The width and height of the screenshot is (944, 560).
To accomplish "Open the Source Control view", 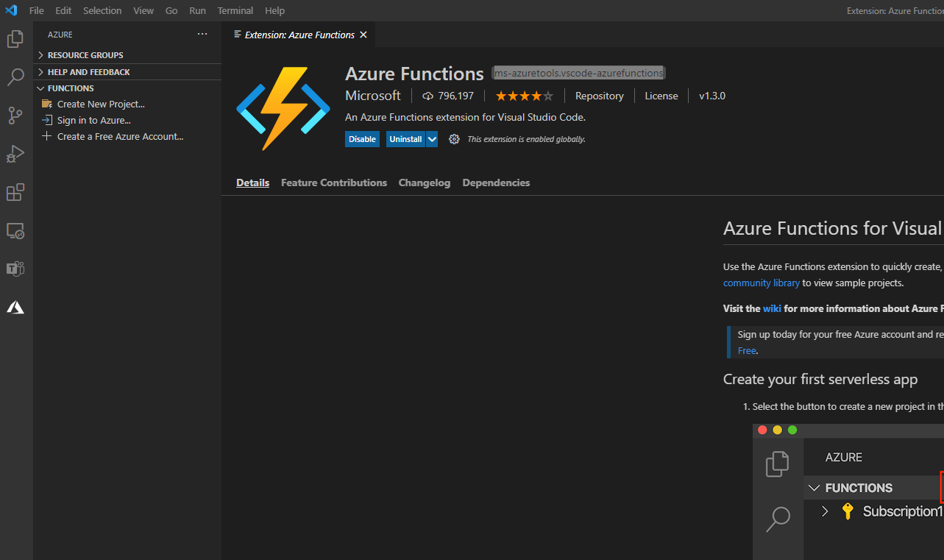I will (15, 116).
